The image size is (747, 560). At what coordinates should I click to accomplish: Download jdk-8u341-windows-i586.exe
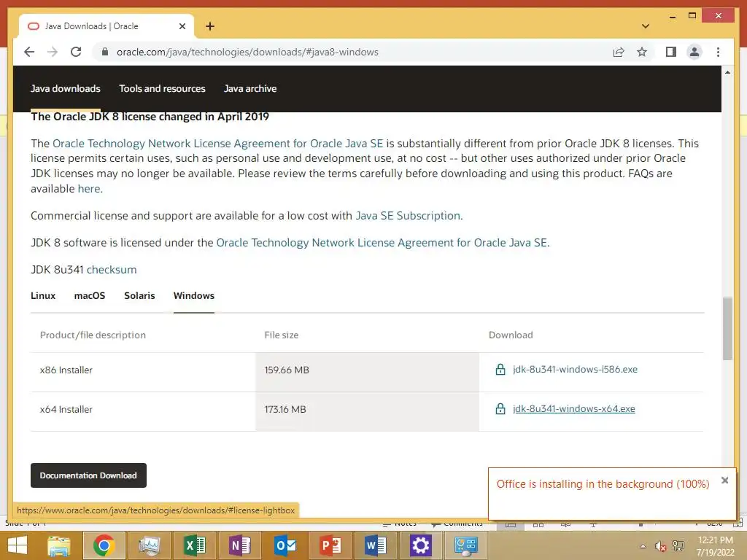click(575, 369)
